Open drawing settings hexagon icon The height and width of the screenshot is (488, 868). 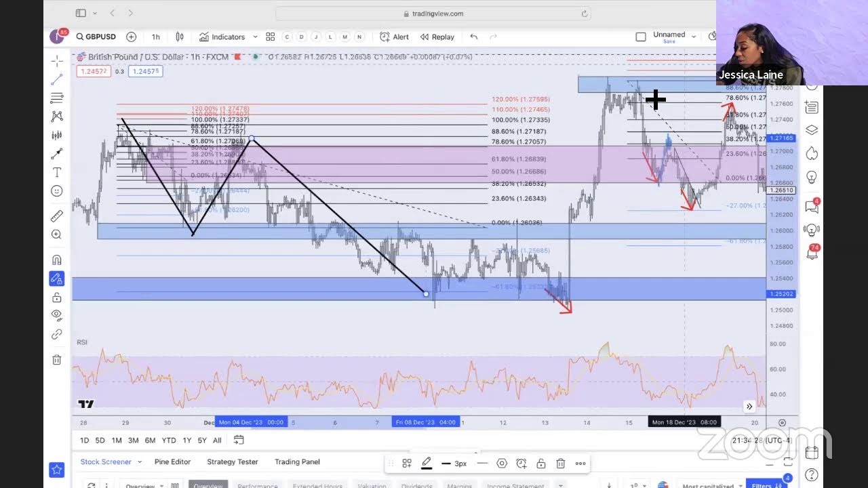[x=502, y=464]
